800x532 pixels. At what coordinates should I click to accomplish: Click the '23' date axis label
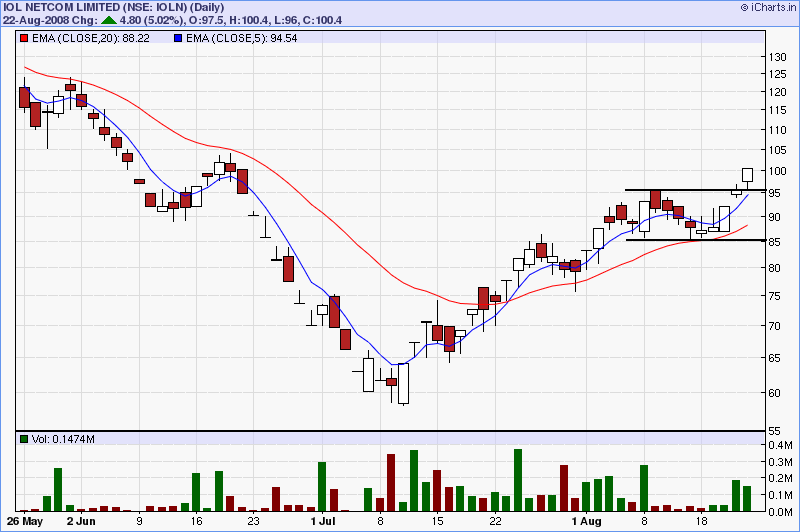click(x=254, y=521)
